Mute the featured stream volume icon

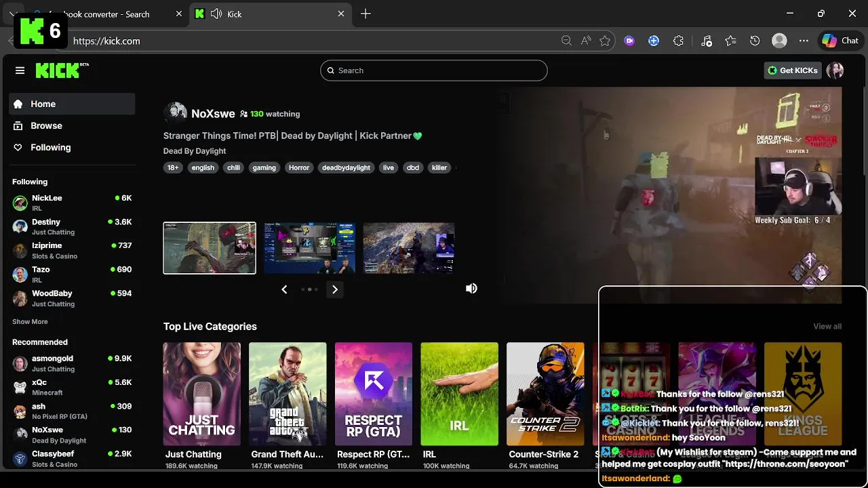click(471, 289)
